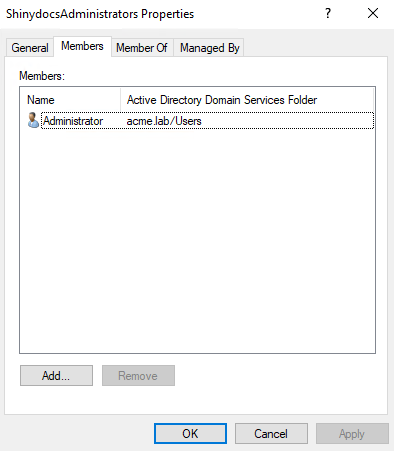Select the Administrator member name
Viewport: 394px width, 451px height.
coord(73,121)
